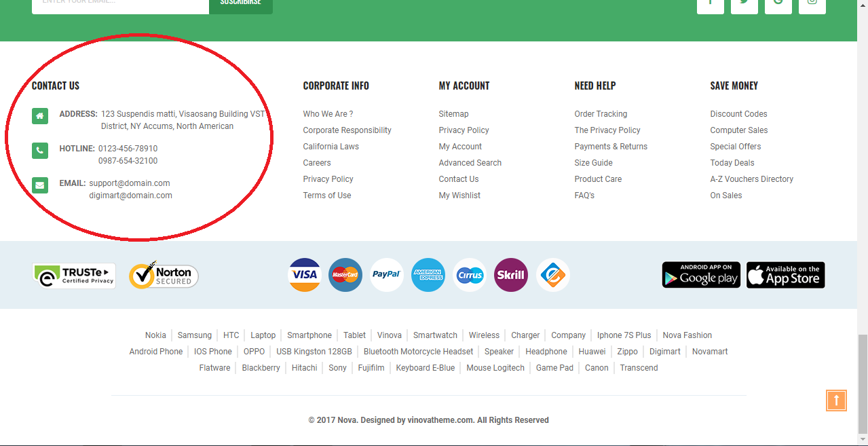The width and height of the screenshot is (868, 446).
Task: Open Order Tracking link
Action: [x=601, y=114]
